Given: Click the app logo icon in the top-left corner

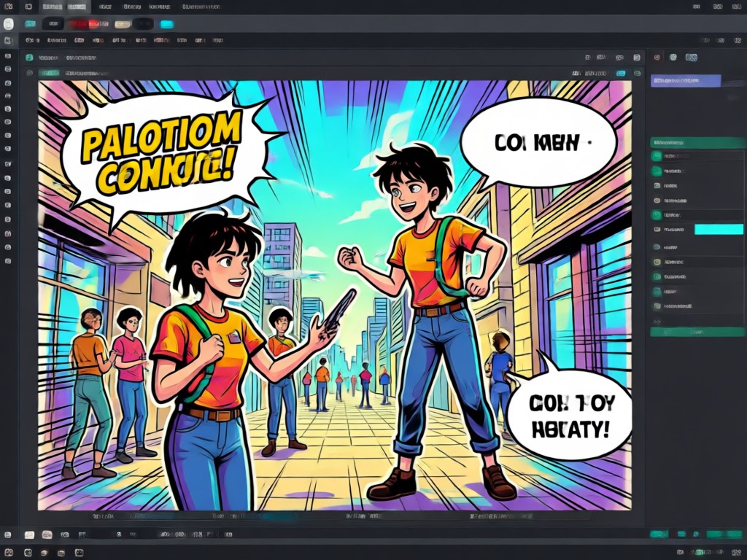Looking at the screenshot, I should tap(8, 7).
